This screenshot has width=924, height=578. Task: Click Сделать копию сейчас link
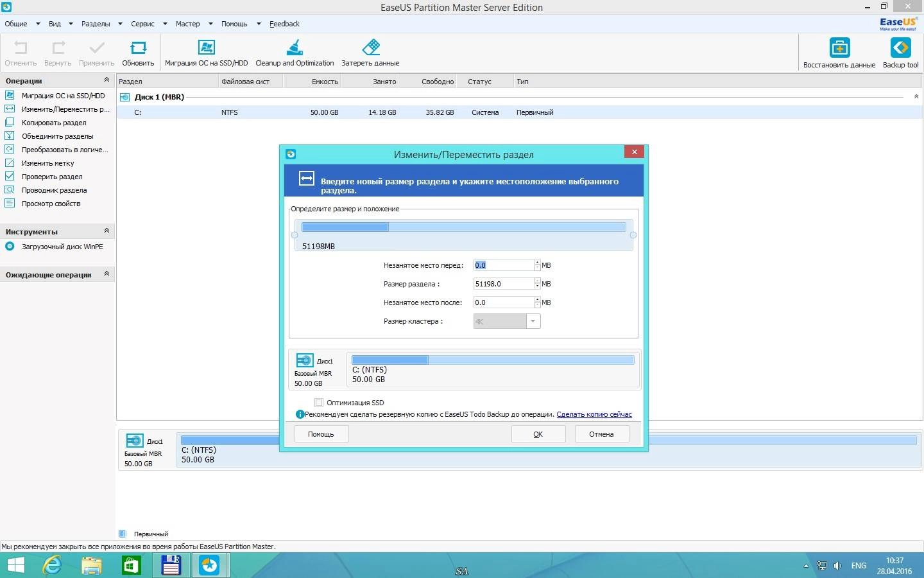pyautogui.click(x=594, y=414)
